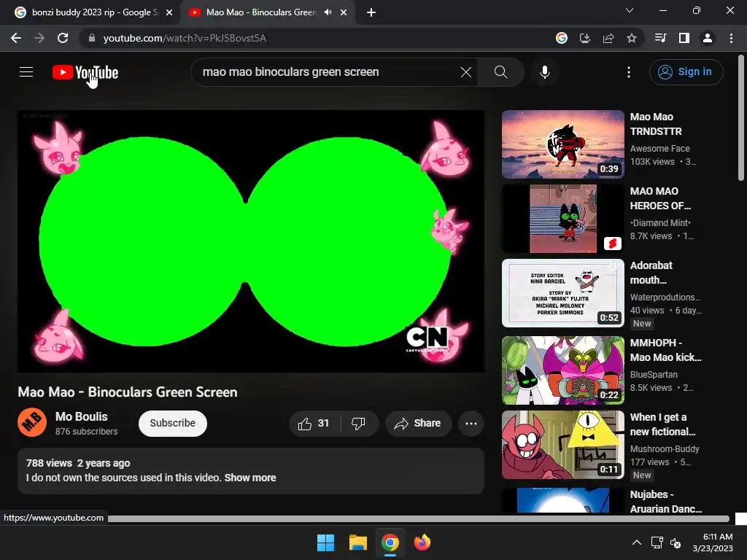
Task: Open File Explorer from taskbar
Action: click(x=357, y=542)
